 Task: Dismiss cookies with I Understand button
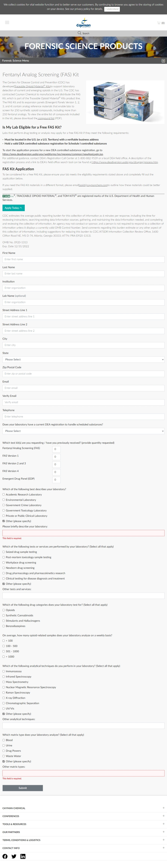(112, 9)
